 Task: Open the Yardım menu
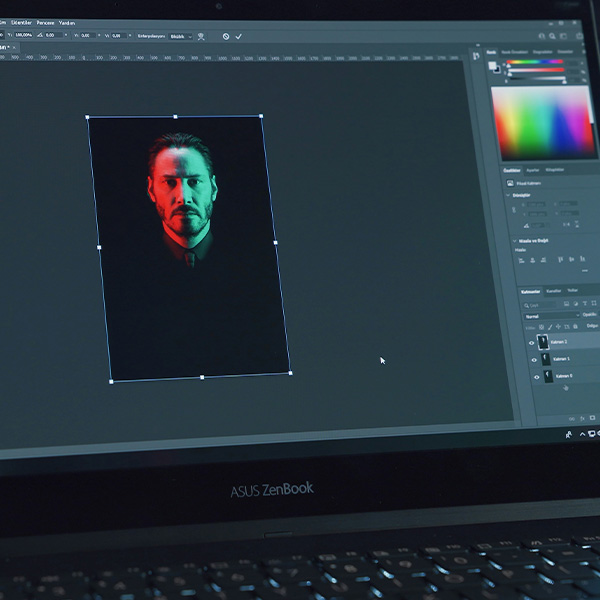pyautogui.click(x=67, y=23)
